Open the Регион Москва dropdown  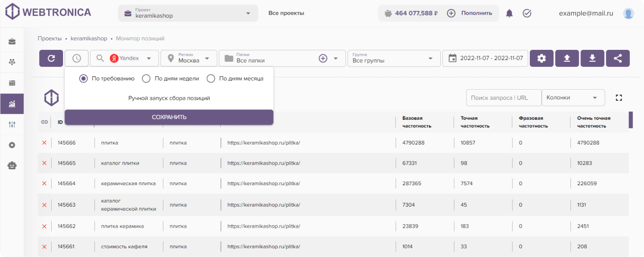(189, 58)
